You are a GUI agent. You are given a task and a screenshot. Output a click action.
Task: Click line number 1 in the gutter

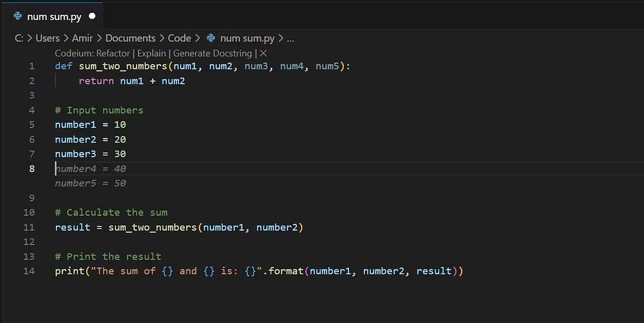(32, 66)
